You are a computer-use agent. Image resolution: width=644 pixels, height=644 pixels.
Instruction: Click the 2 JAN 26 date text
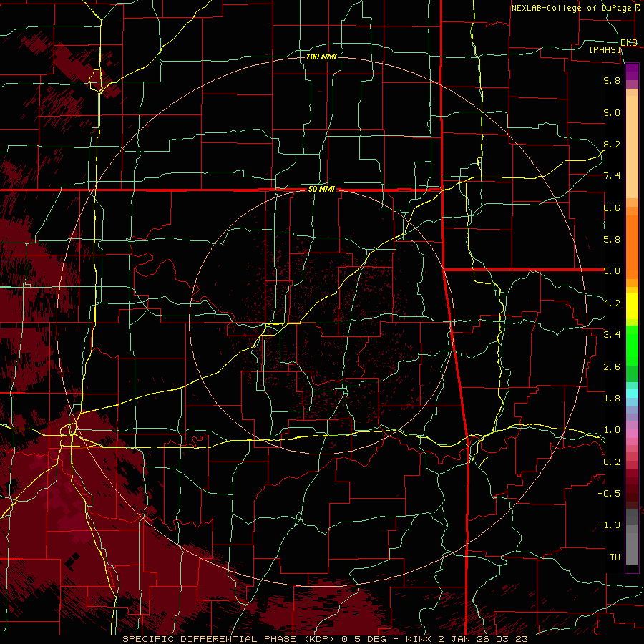463,639
